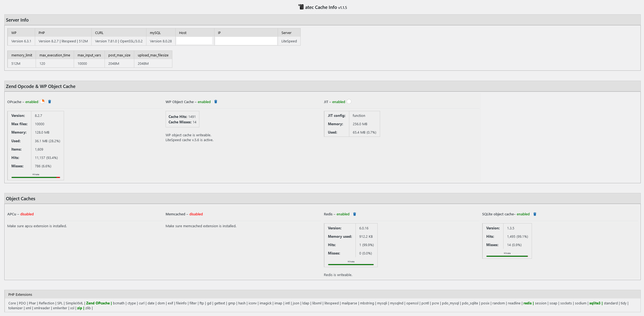Click the green Zend OPcache extension text
The image size is (644, 316).
98,303
